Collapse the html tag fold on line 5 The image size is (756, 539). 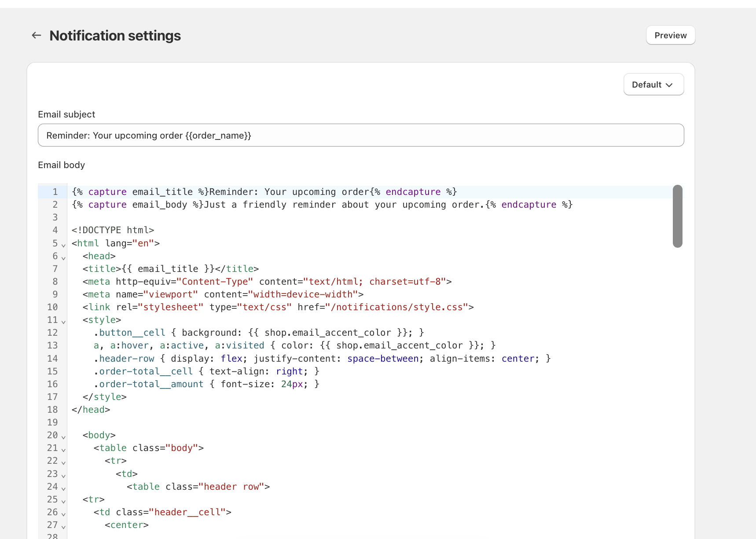63,245
